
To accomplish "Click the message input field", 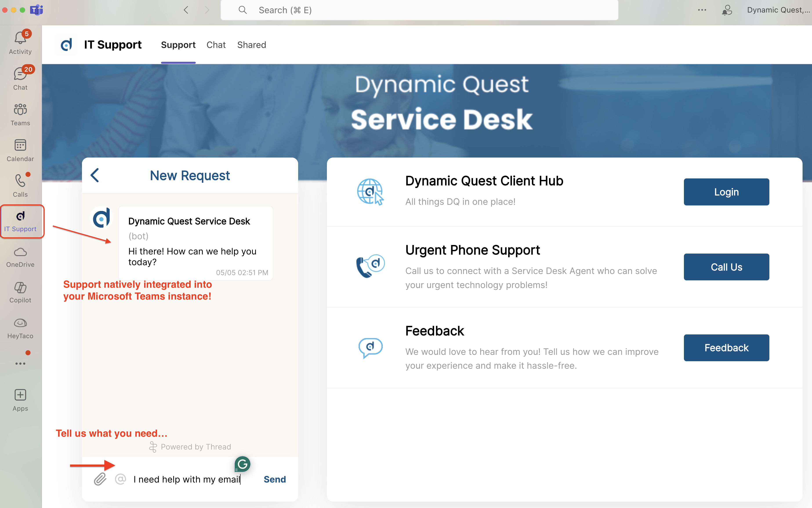I will click(x=193, y=479).
